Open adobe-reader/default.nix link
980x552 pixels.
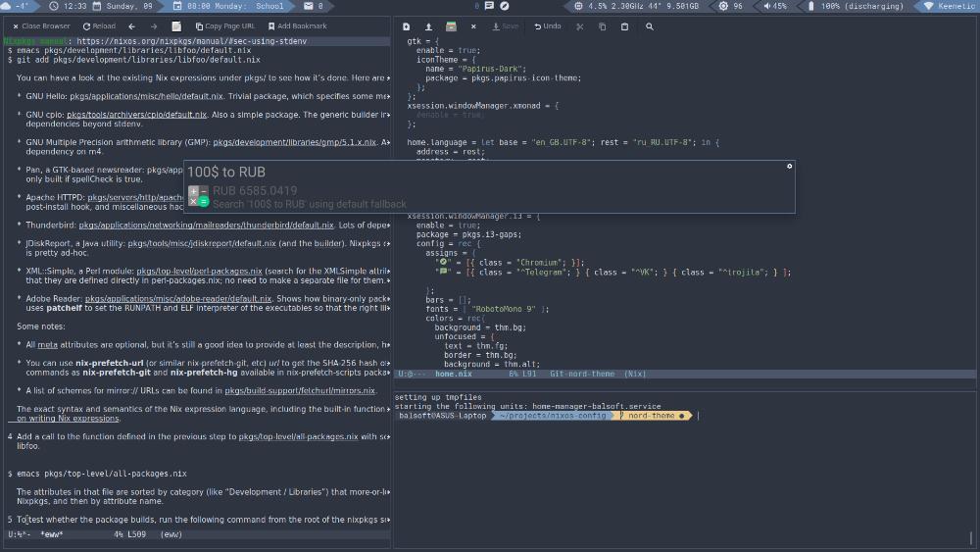tap(178, 299)
